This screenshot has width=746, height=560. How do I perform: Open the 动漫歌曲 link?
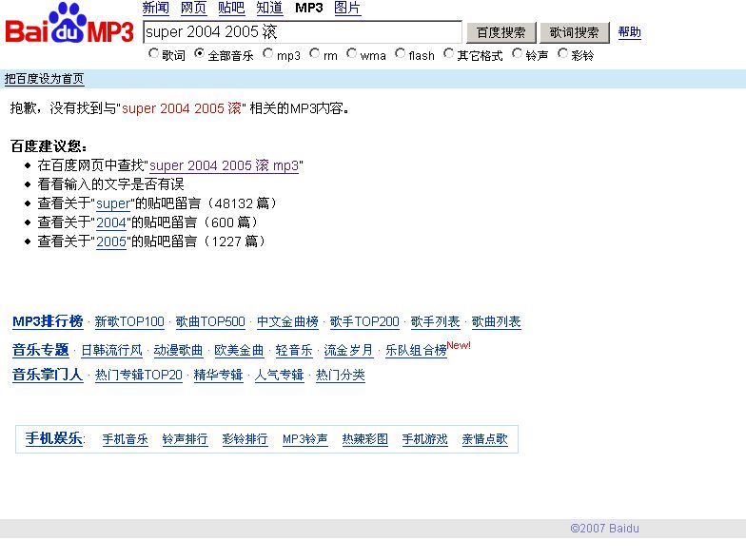[x=178, y=350]
